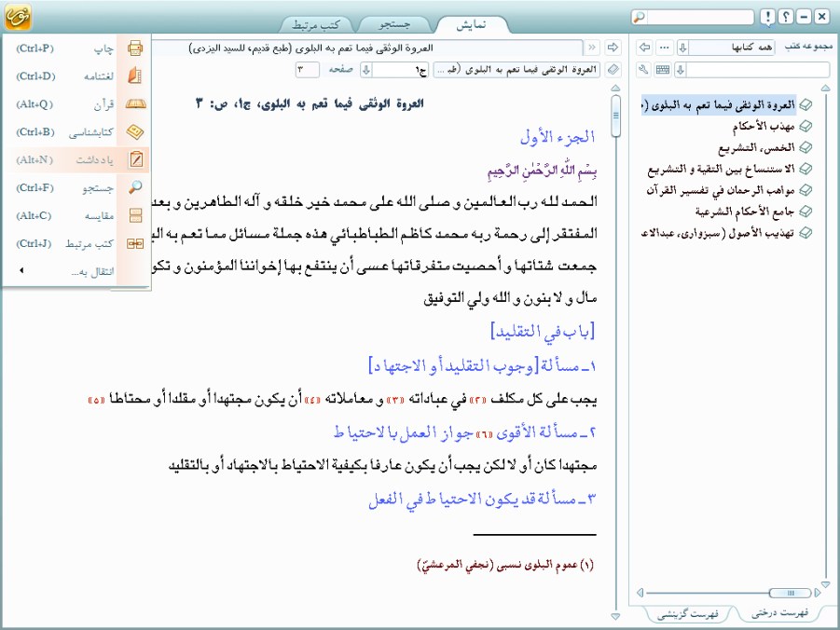Click the الجزء الأول heading
Screen dimensions: 840x630
tap(558, 137)
